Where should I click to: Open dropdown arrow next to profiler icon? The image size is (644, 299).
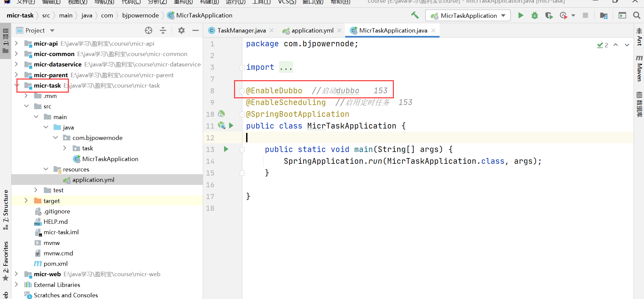click(573, 15)
